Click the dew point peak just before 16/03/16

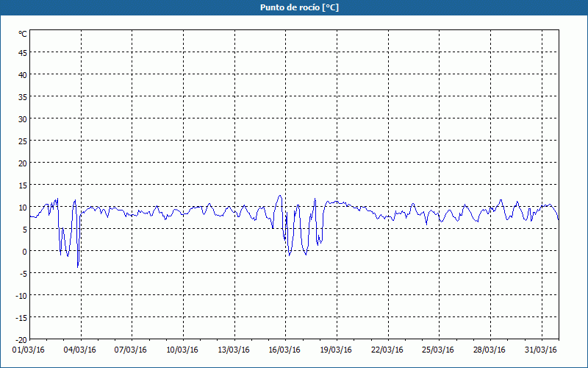(x=280, y=196)
